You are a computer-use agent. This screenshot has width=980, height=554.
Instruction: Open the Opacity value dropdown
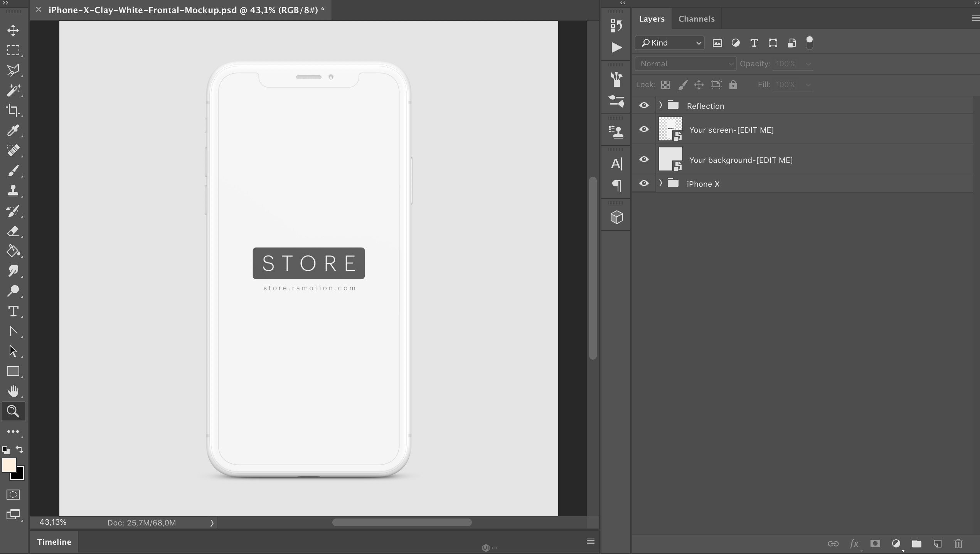pos(808,64)
